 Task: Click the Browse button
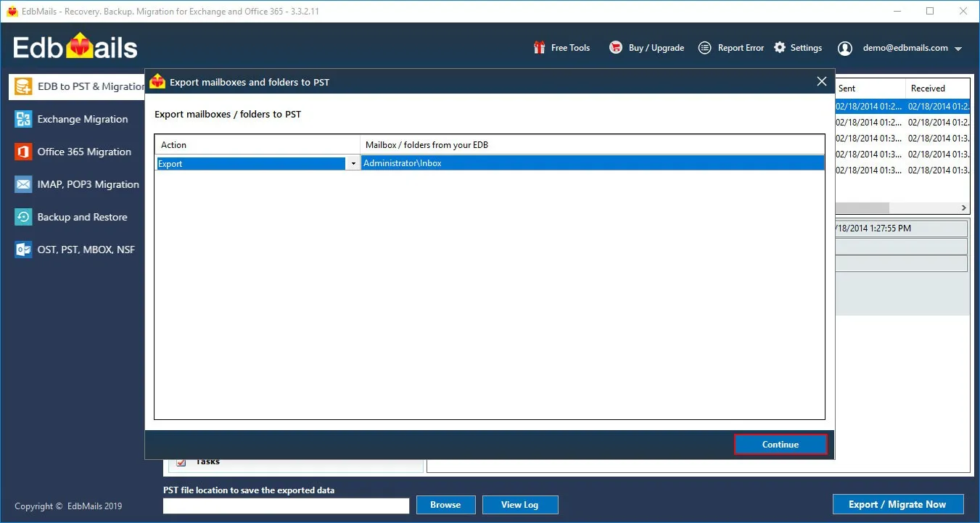click(x=445, y=505)
